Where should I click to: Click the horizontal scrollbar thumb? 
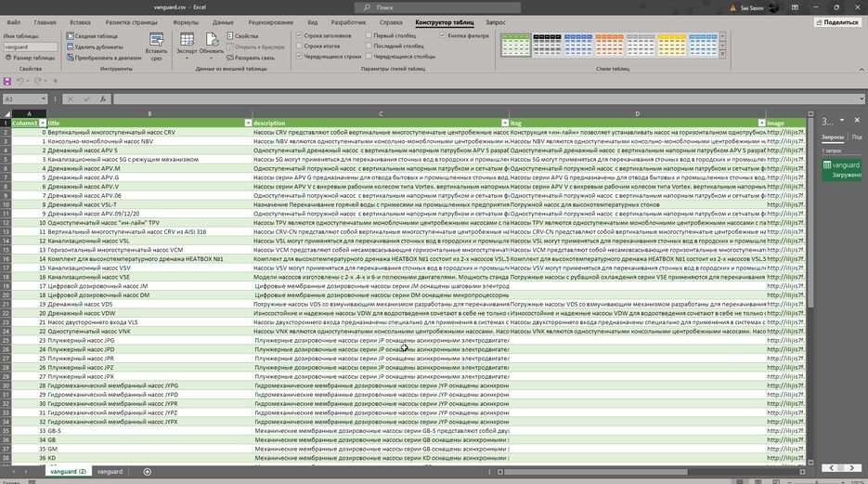pos(596,472)
